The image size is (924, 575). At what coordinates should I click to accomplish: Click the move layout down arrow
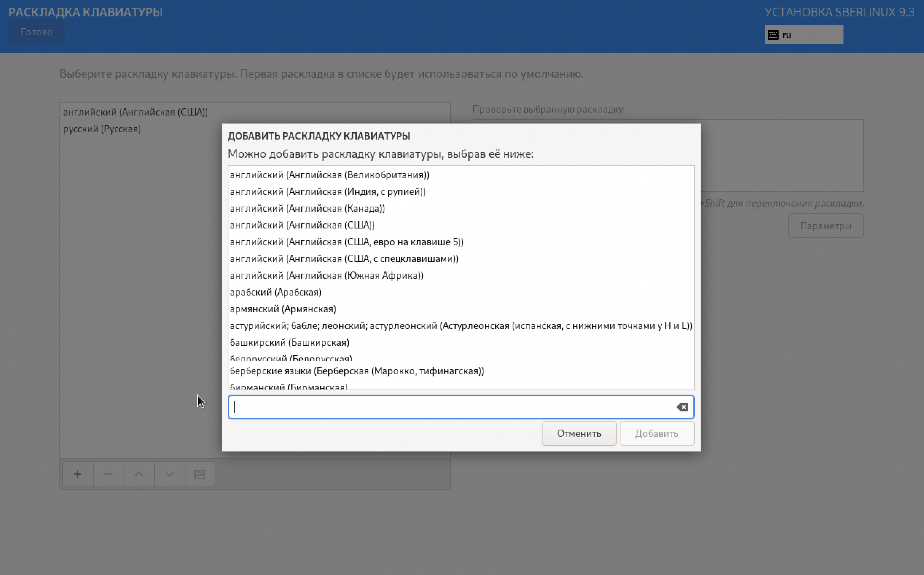click(x=169, y=474)
